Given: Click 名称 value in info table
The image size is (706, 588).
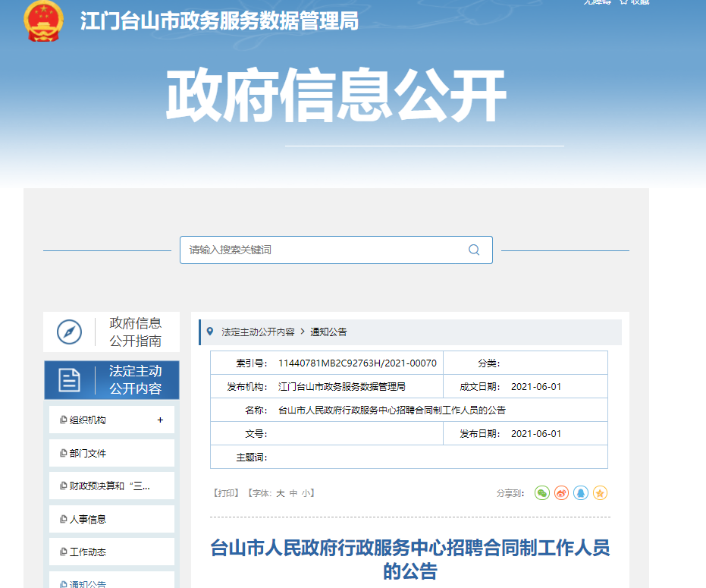Looking at the screenshot, I should (x=392, y=410).
